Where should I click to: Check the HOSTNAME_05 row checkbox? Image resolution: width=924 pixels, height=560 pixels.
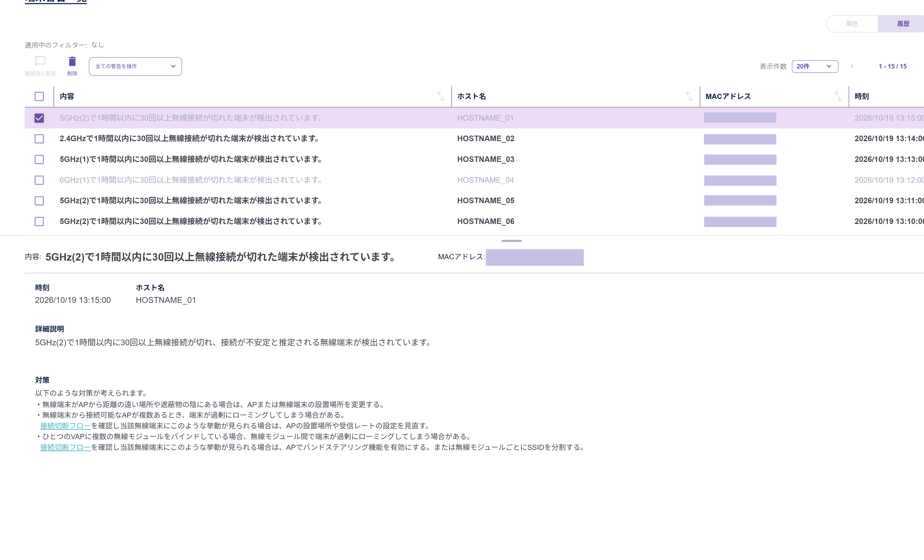[39, 201]
